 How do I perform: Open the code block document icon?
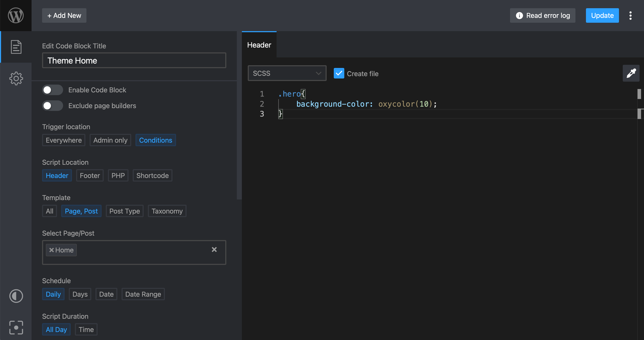(x=16, y=47)
